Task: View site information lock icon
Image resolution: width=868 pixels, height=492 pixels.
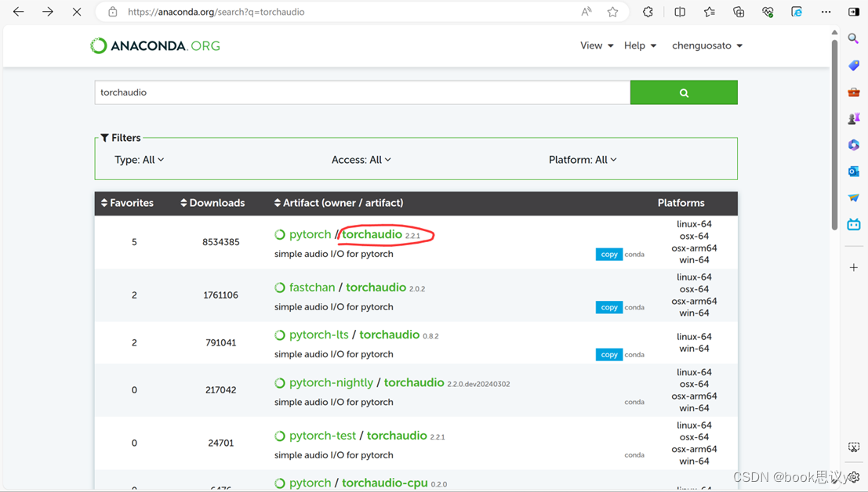Action: pos(113,12)
